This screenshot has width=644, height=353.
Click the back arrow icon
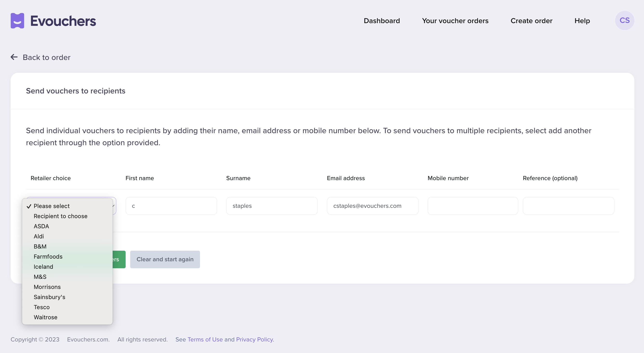click(14, 57)
